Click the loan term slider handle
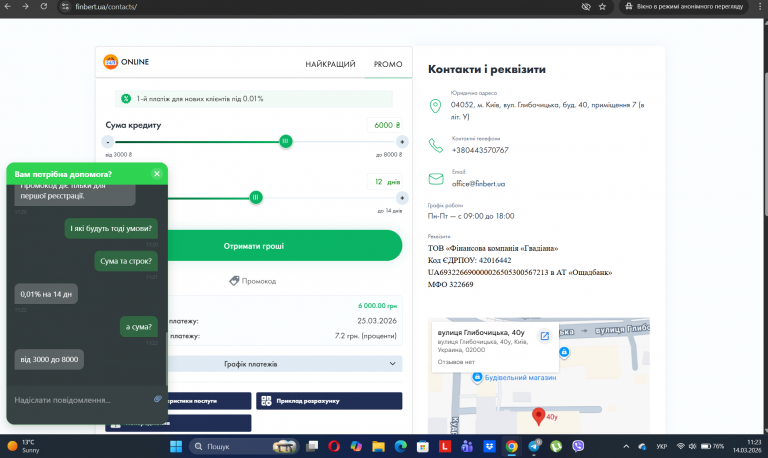Viewport: 768px width, 458px height. (255, 197)
